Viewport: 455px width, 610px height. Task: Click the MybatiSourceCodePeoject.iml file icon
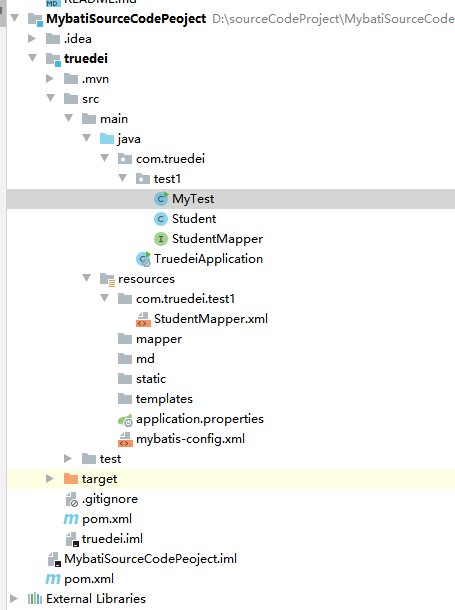(x=54, y=559)
